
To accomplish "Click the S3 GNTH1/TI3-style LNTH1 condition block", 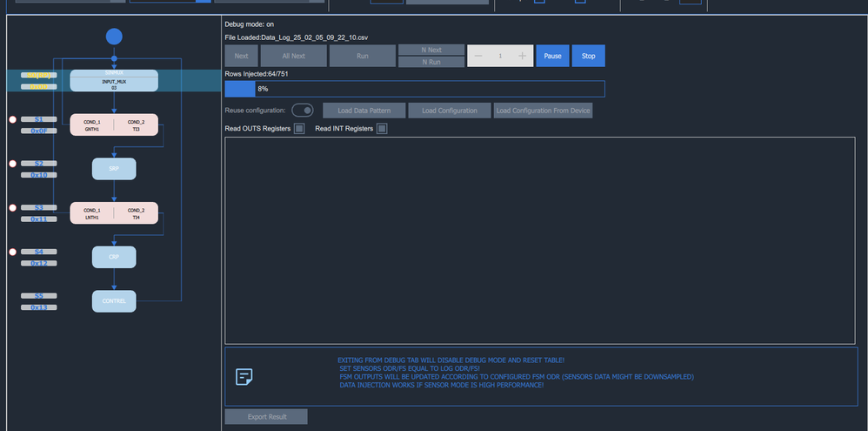I will click(114, 213).
